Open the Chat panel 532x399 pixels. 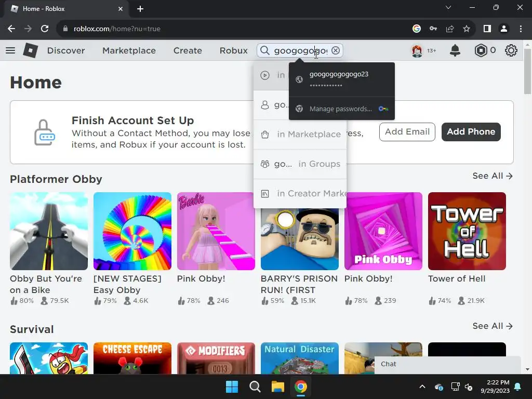tap(447, 364)
